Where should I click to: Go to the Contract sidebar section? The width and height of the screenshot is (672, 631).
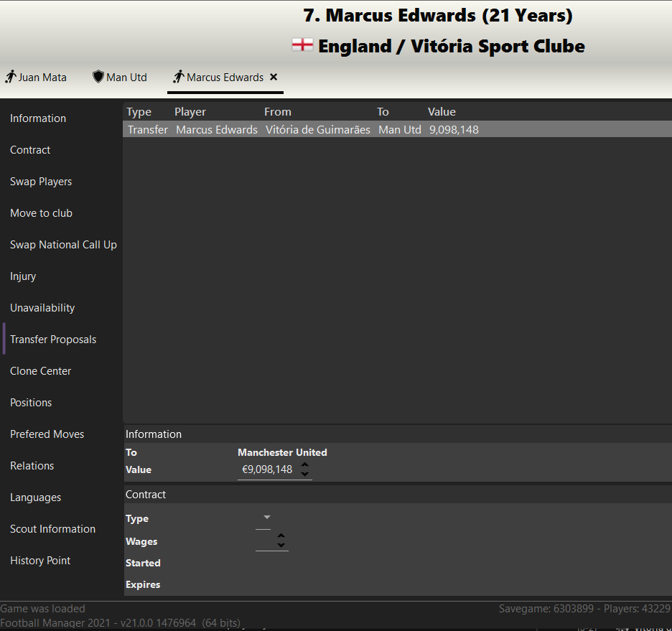coord(30,150)
